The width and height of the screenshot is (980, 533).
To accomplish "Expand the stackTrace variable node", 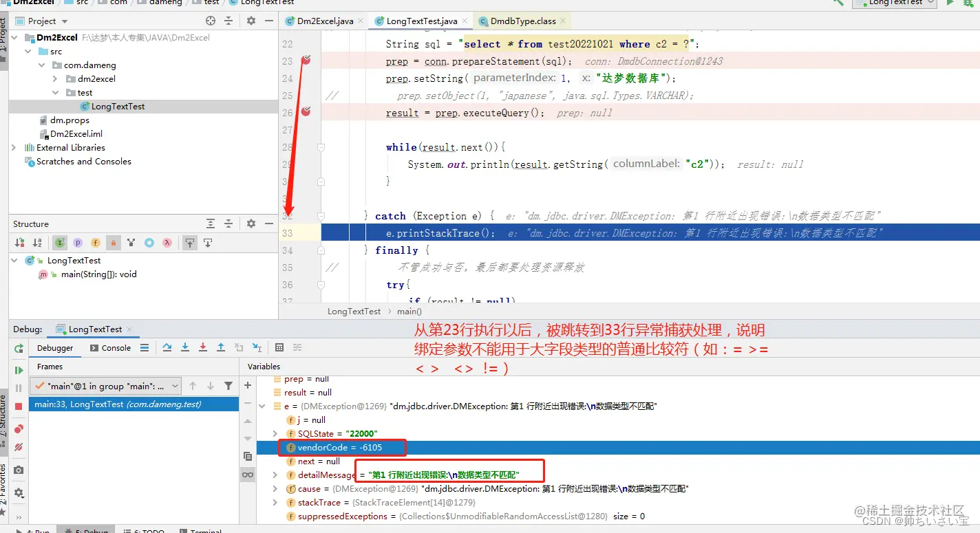I will click(x=275, y=503).
